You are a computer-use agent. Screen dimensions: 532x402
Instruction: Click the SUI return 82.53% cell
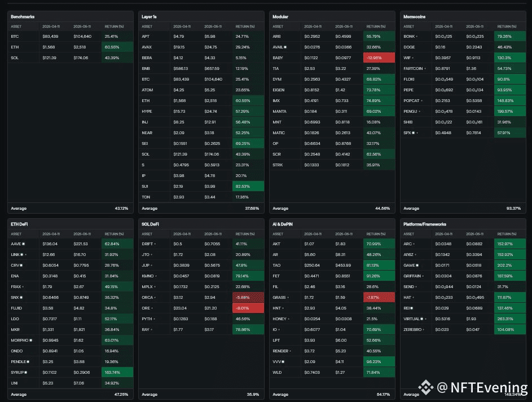pos(248,187)
